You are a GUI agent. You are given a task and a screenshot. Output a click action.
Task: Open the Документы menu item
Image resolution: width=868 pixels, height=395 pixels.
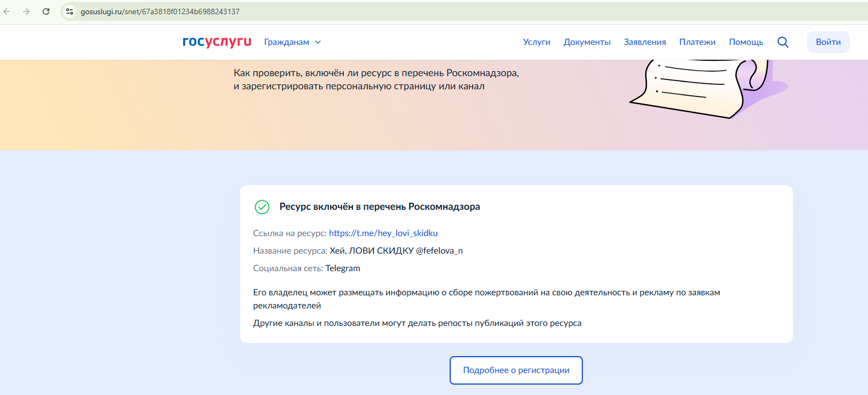click(x=587, y=42)
